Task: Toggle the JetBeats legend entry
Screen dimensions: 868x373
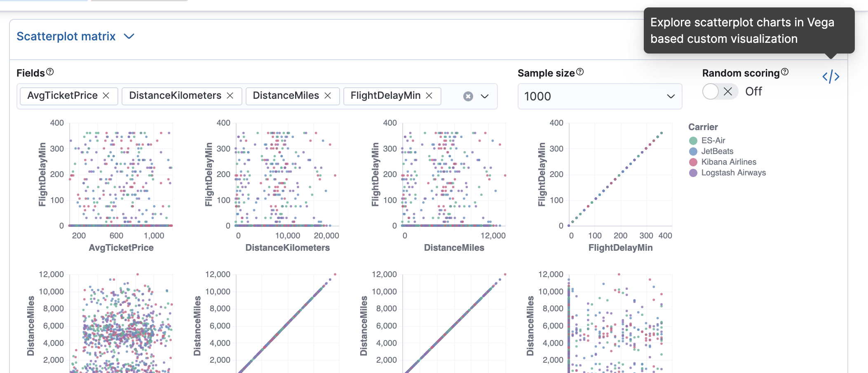Action: coord(718,151)
